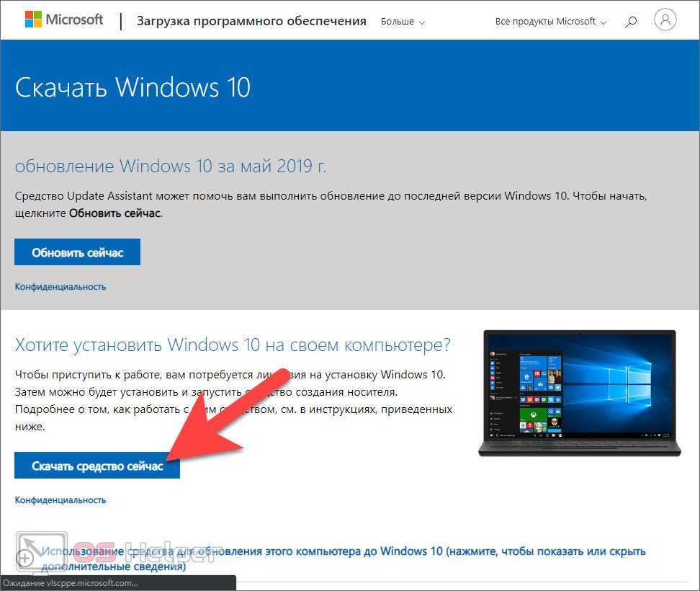This screenshot has width=700, height=591.
Task: Expand the Использование средства для обновления section
Action: pos(343,552)
